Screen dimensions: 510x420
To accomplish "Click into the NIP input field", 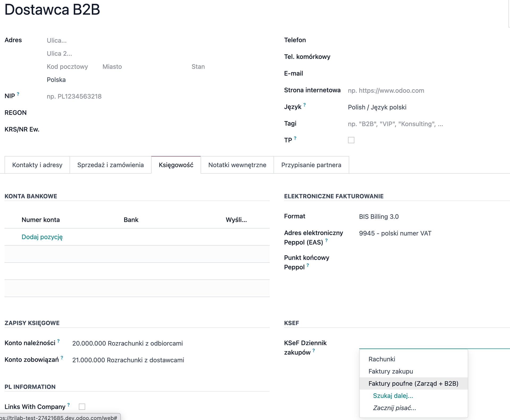I will pyautogui.click(x=154, y=96).
